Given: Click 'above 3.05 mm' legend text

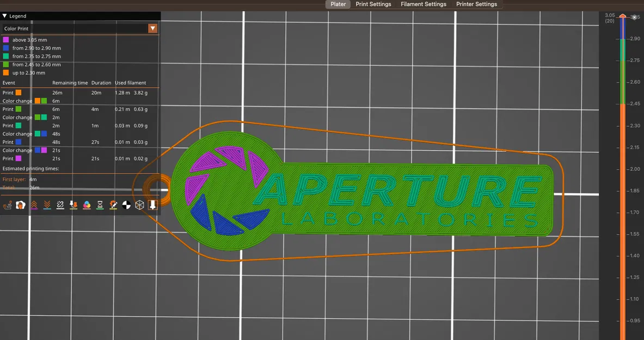Looking at the screenshot, I should [x=29, y=40].
